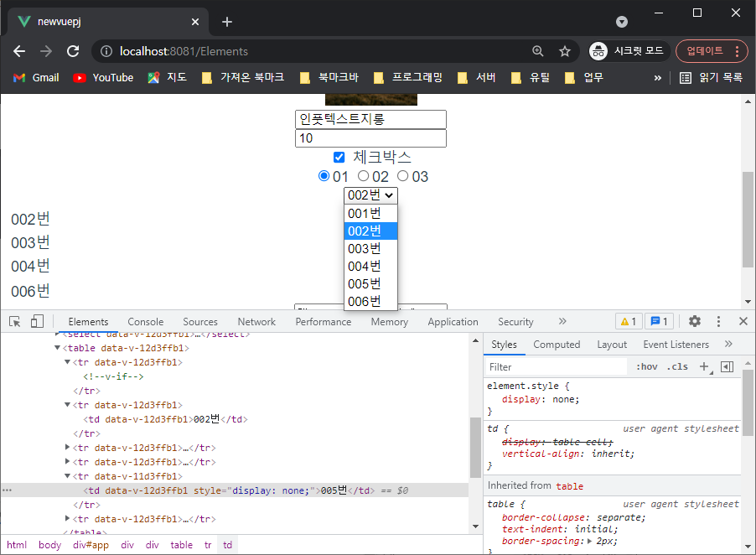Click the browser back arrow

[x=19, y=51]
